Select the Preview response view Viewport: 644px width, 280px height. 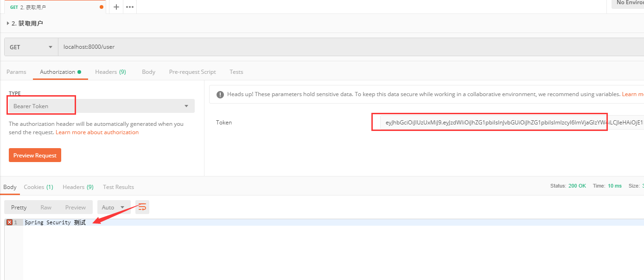point(75,207)
